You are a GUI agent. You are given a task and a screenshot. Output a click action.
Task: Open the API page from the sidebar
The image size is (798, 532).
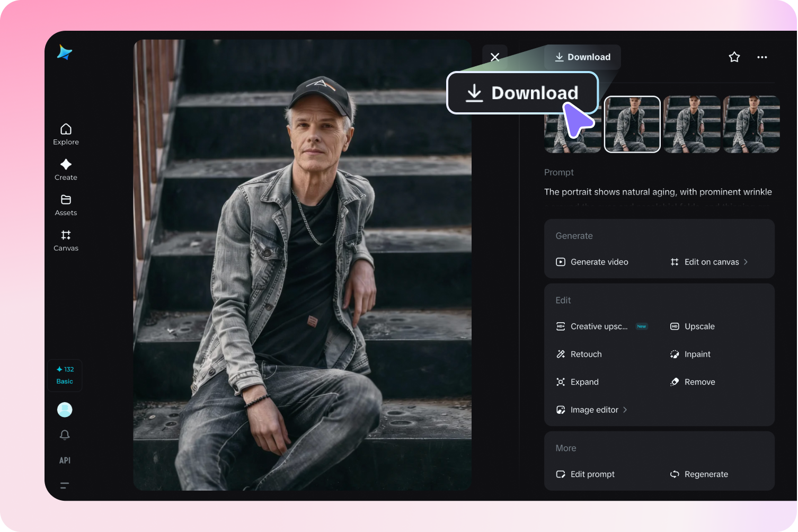coord(65,460)
